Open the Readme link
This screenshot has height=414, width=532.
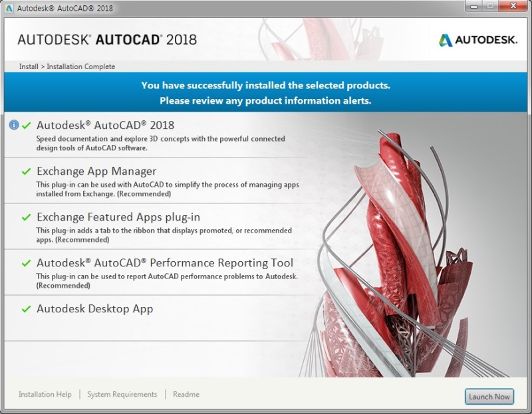(x=186, y=394)
